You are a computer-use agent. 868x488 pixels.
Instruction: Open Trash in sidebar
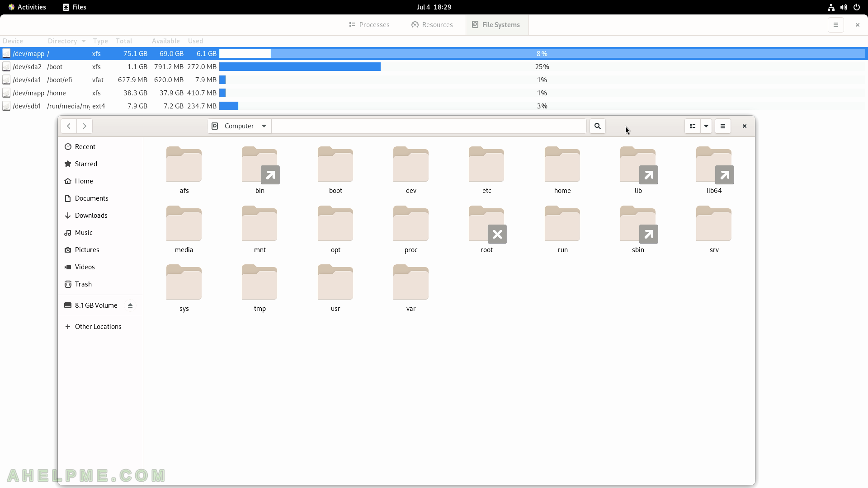(x=100, y=284)
